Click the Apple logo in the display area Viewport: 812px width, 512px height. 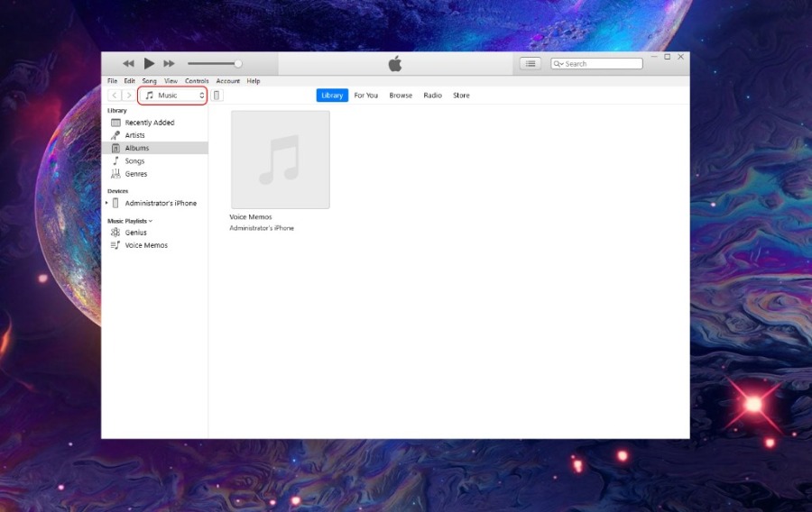395,64
